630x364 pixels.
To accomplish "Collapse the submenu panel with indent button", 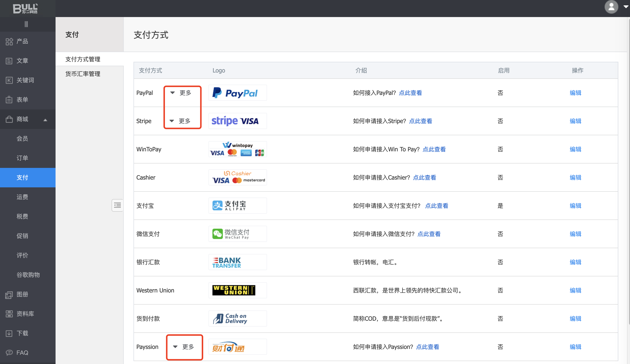I will [117, 205].
